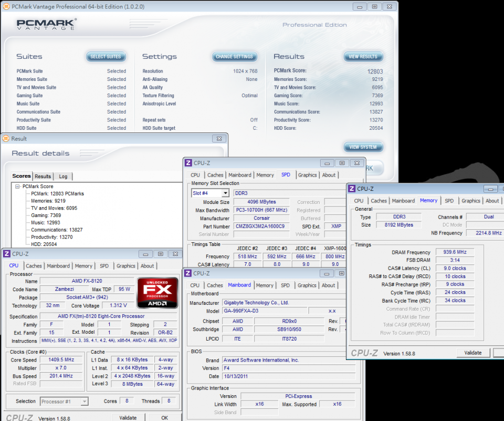The height and width of the screenshot is (421, 504).
Task: Click the SELECT SUITES button
Action: (106, 57)
